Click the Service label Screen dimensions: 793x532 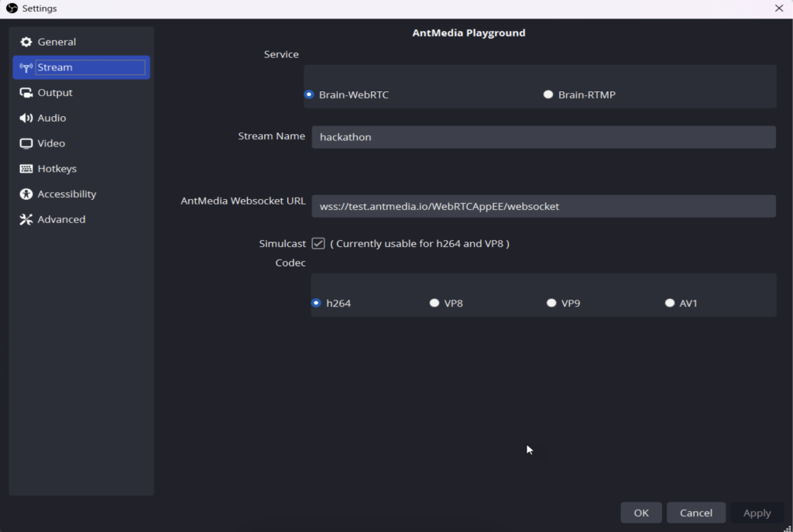tap(281, 55)
